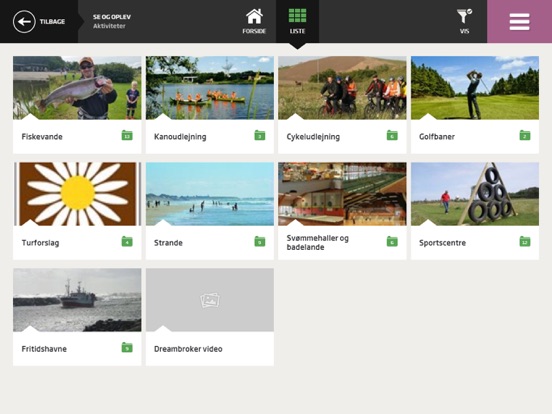Go back with the Tilbage arrow
The width and height of the screenshot is (552, 414).
tap(24, 21)
